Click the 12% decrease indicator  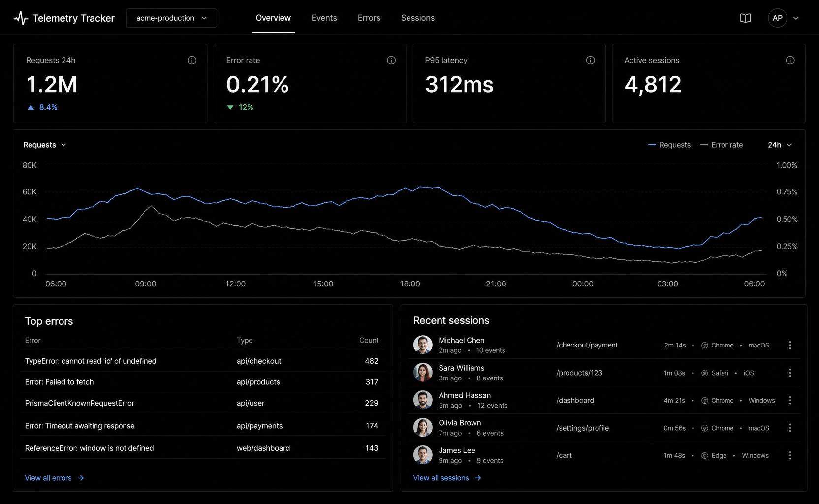pos(240,107)
